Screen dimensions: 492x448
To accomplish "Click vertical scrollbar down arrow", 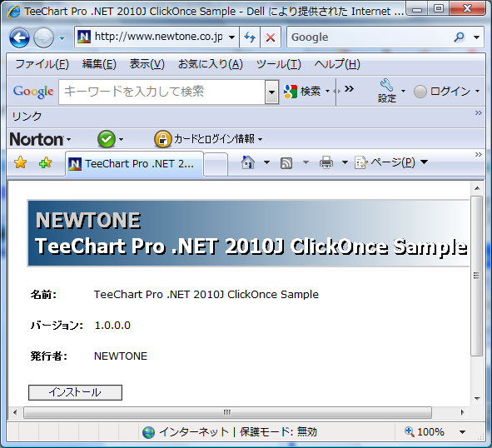I will click(477, 399).
